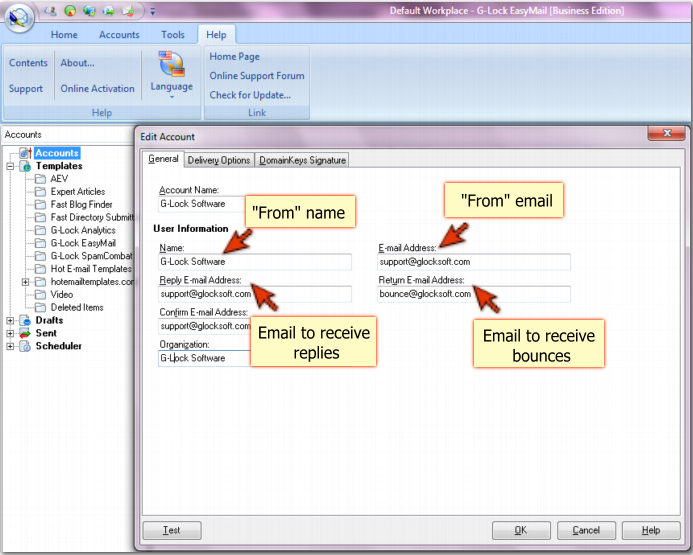
Task: Switch to the Home ribbon tab
Action: (x=64, y=34)
